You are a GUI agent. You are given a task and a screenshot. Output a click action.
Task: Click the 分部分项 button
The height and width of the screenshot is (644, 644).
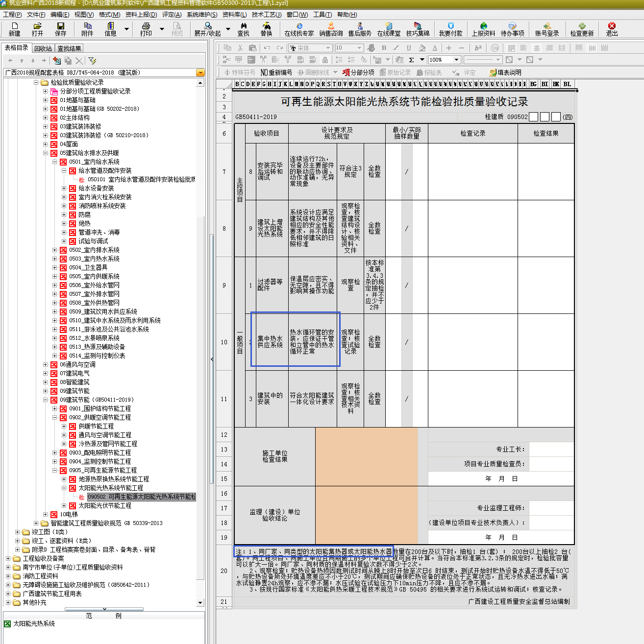coord(358,72)
